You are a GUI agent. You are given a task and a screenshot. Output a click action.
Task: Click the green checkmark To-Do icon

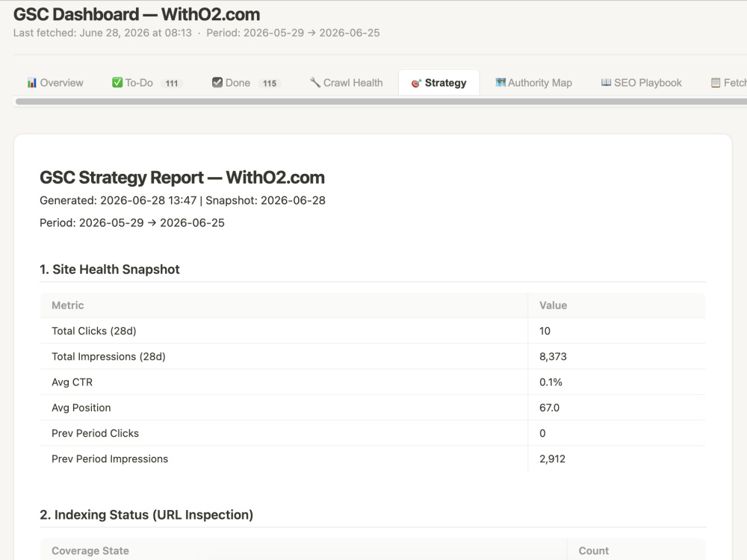click(117, 82)
